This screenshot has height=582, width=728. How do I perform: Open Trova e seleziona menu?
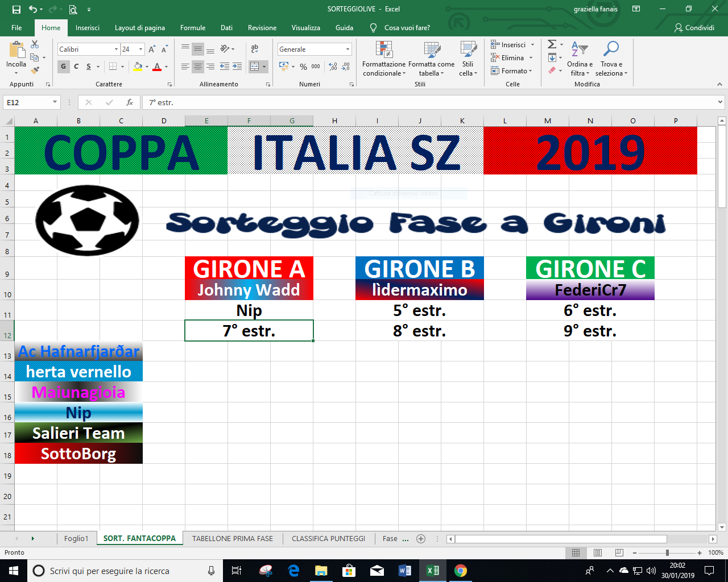click(611, 59)
